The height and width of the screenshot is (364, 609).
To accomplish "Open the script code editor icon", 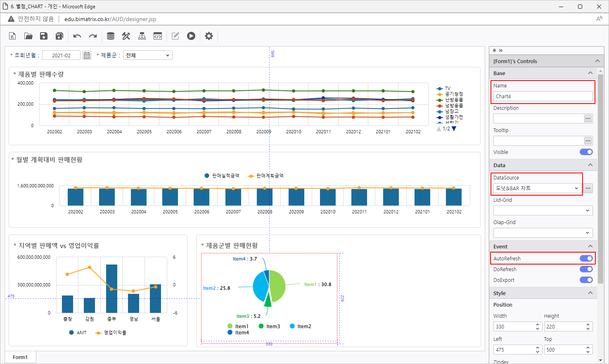I will pos(158,36).
